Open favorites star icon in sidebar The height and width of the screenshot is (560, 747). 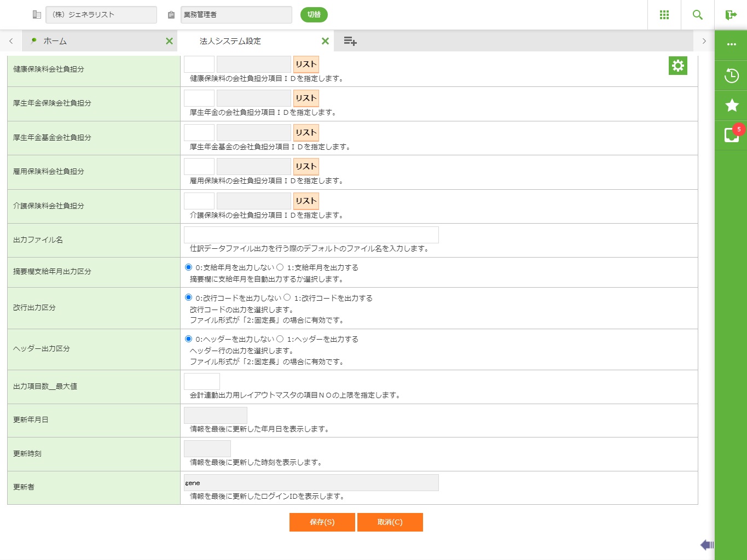tap(731, 105)
